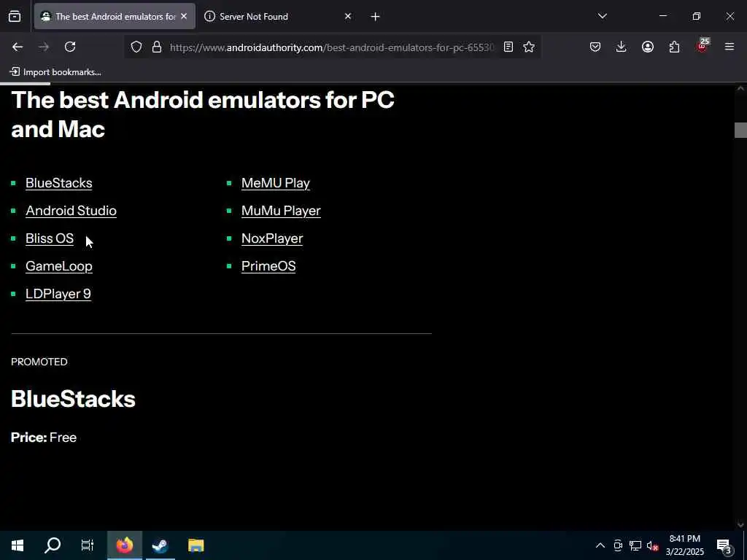Click the Price: Free text

pyautogui.click(x=44, y=437)
